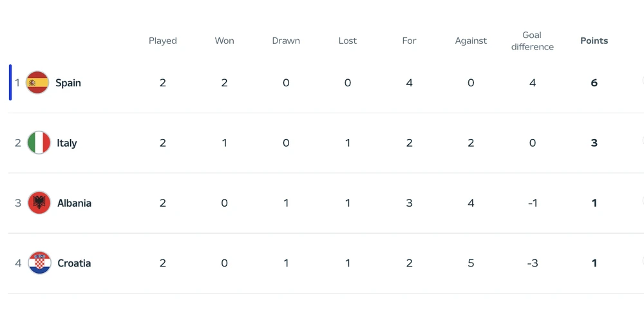Open the Spain team link
Image resolution: width=644 pixels, height=309 pixels.
pos(68,83)
